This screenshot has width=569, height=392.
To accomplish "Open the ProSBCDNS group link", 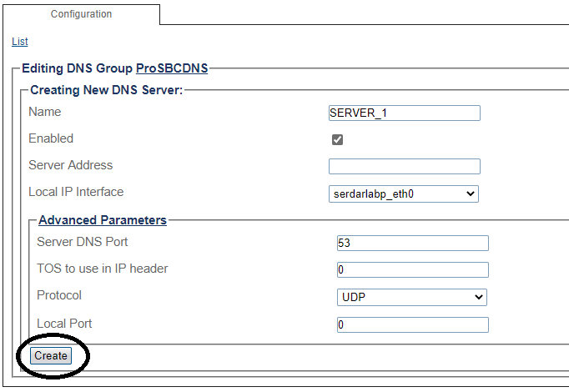I will (x=171, y=68).
